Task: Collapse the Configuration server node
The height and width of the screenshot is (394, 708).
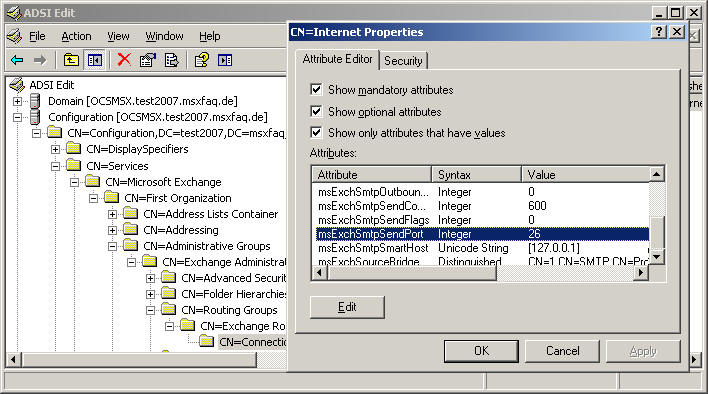Action: (17, 117)
